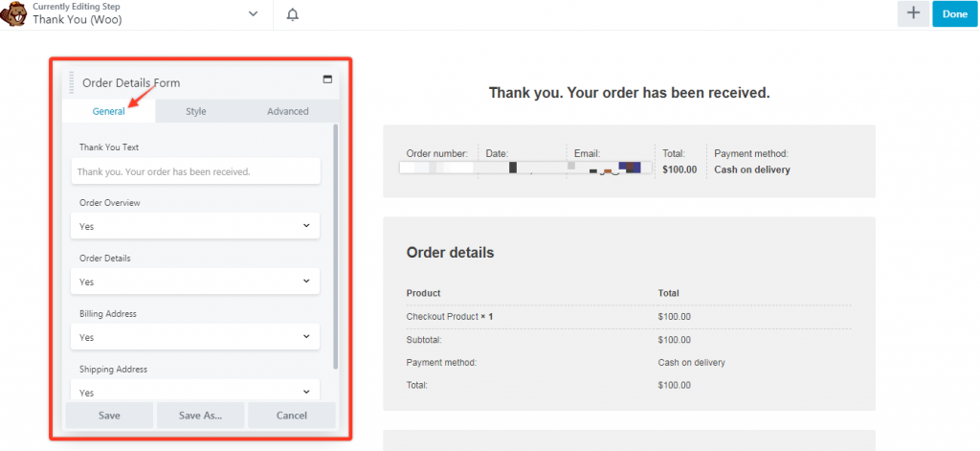This screenshot has height=451, width=980.
Task: Open the Billing Address dropdown
Action: (195, 337)
